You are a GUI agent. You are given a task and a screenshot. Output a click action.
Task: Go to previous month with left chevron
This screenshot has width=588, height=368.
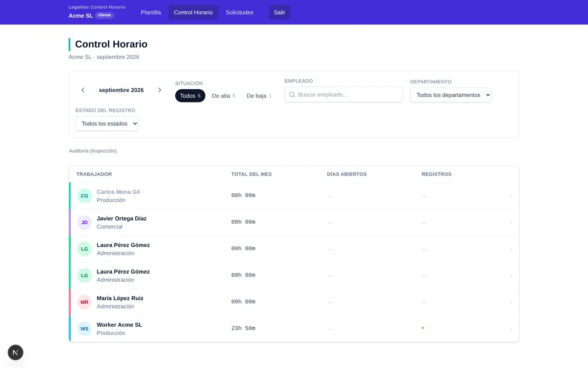click(x=83, y=90)
